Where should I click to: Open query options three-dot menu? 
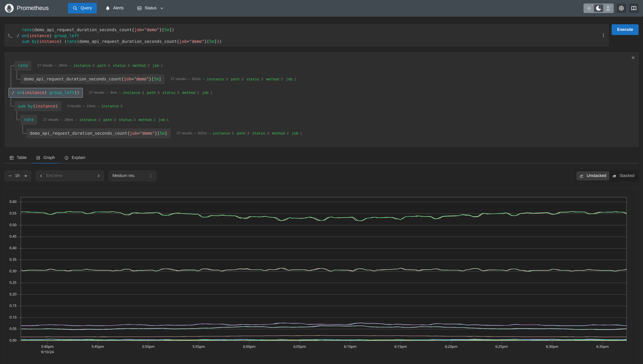603,35
